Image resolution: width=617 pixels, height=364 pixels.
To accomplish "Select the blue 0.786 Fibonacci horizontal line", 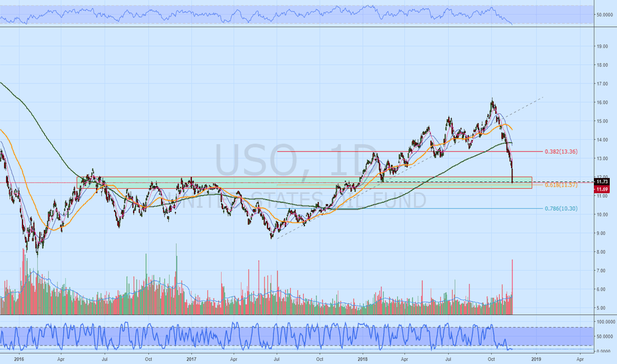I will [410, 208].
